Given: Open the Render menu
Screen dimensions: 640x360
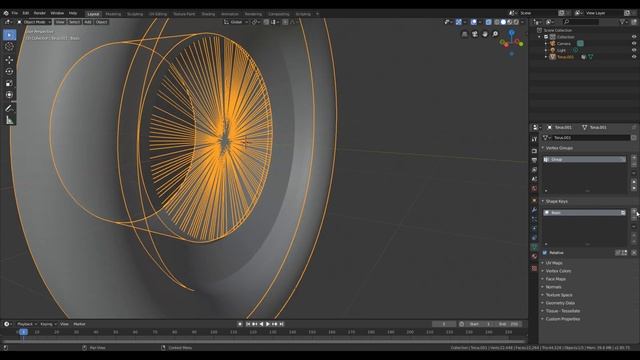Looking at the screenshot, I should [x=40, y=13].
